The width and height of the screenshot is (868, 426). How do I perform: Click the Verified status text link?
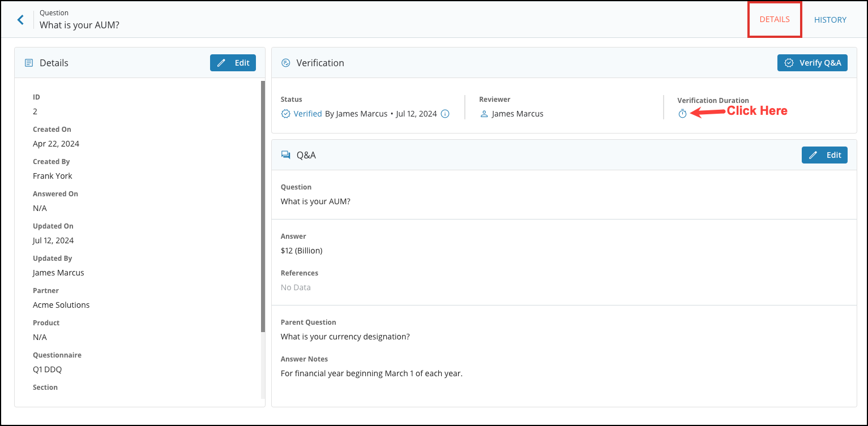pos(307,113)
